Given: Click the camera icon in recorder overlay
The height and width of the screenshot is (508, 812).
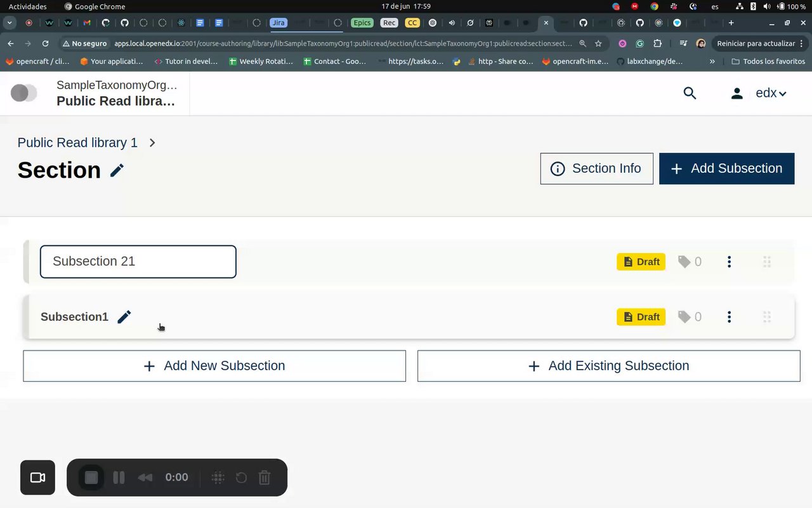Looking at the screenshot, I should [x=37, y=478].
